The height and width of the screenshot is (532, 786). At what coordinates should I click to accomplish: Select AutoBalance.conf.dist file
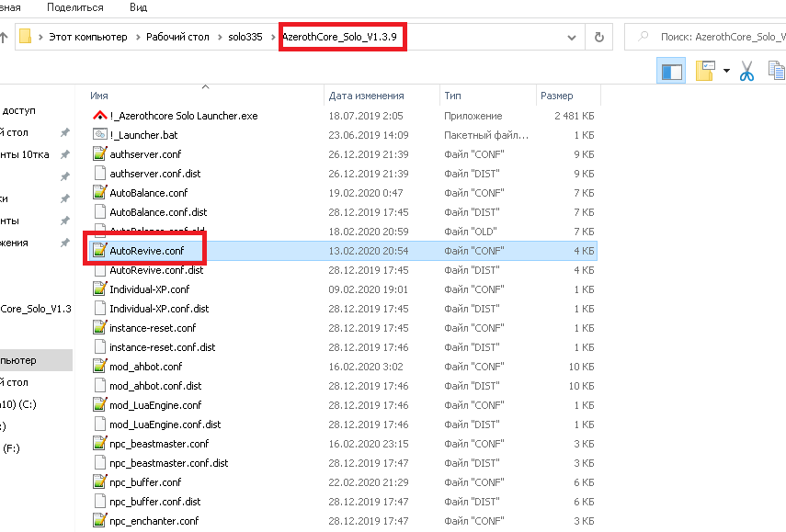tap(158, 212)
